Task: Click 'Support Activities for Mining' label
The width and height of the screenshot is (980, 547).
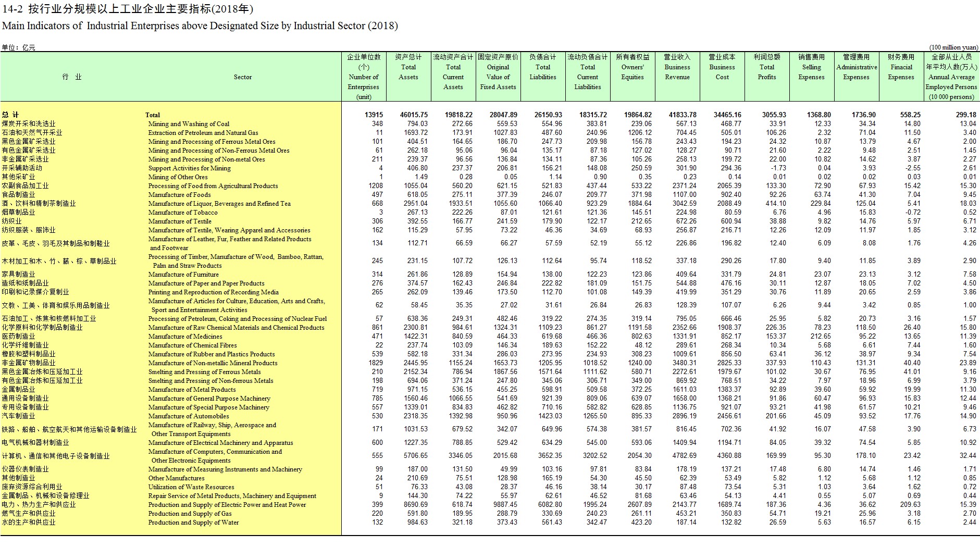Action: point(189,168)
